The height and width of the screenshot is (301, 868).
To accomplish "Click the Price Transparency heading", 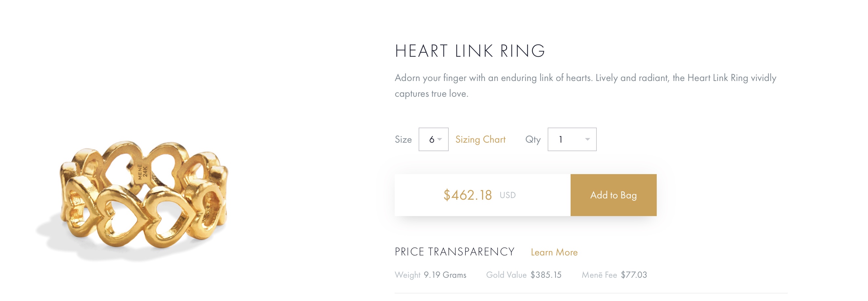I will click(455, 252).
